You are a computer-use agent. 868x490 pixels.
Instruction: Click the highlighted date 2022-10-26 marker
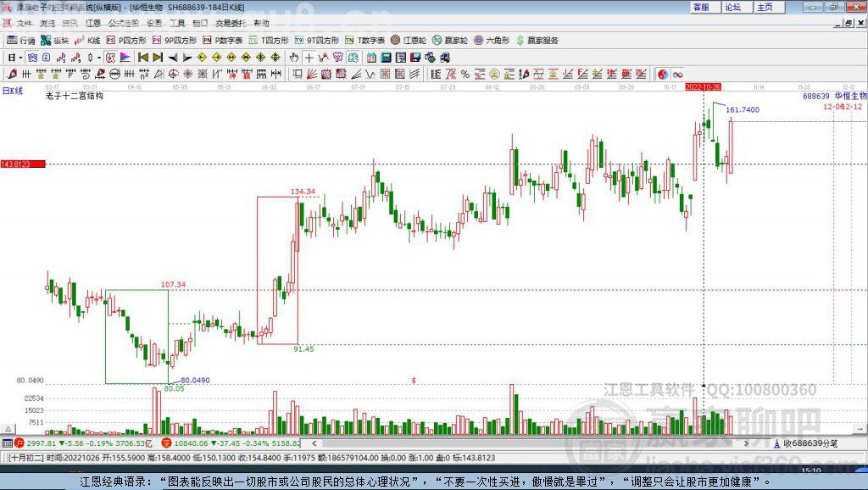point(703,87)
